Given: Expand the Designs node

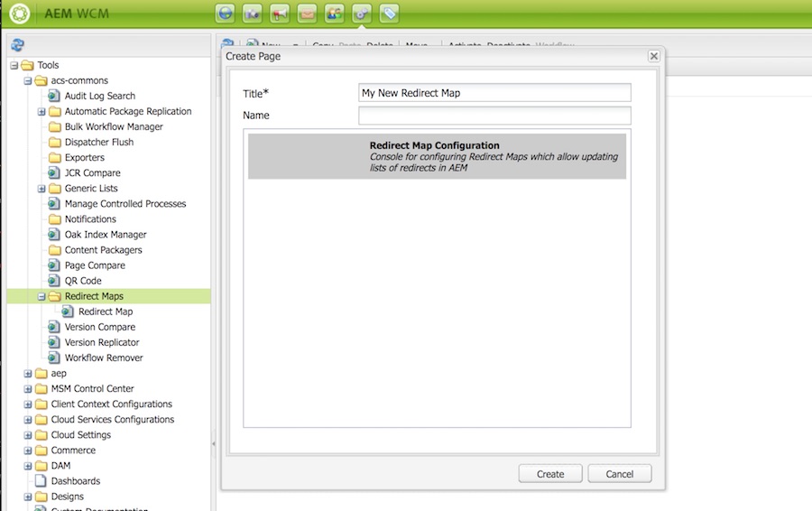Looking at the screenshot, I should coord(28,497).
